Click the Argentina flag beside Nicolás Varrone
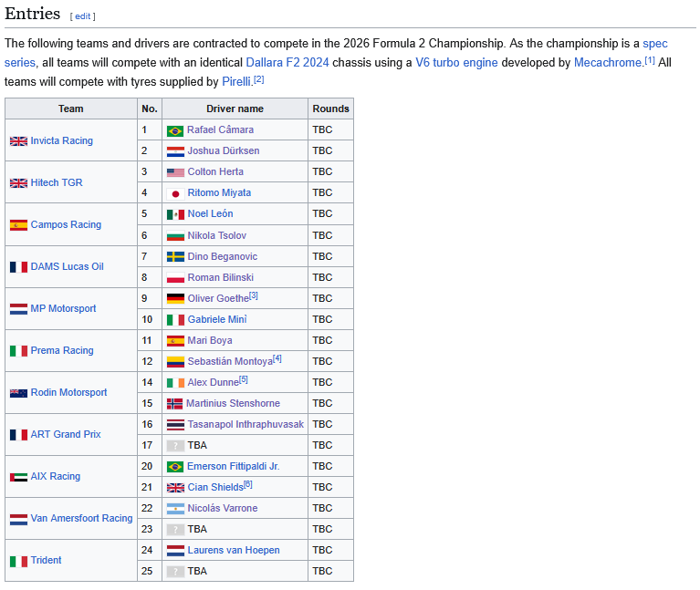 click(x=175, y=509)
